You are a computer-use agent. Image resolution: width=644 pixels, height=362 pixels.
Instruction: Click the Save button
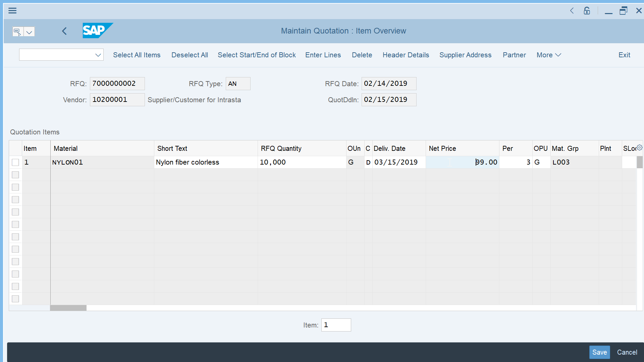click(x=600, y=352)
